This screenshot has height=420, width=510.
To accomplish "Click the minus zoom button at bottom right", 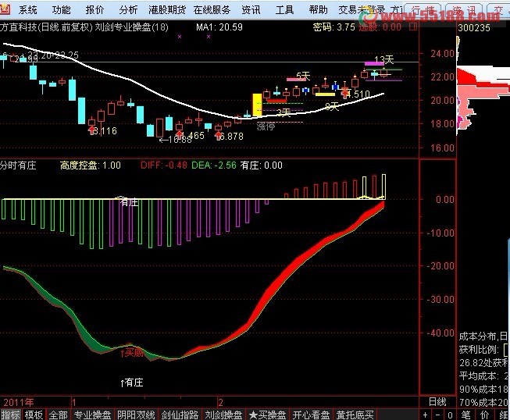I will point(438,415).
